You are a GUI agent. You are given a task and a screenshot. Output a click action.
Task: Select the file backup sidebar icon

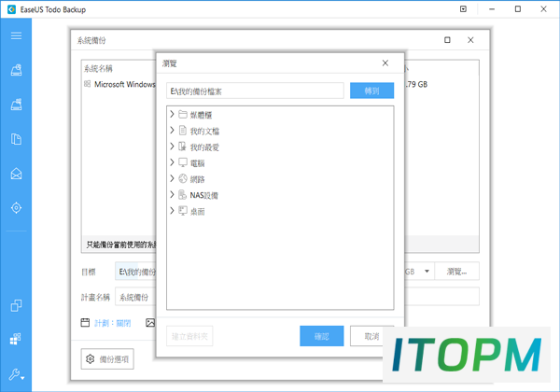pyautogui.click(x=16, y=139)
